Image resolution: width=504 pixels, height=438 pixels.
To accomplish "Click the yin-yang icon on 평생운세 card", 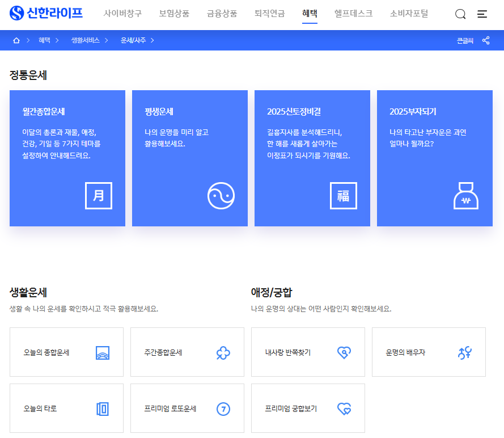I will 221,196.
